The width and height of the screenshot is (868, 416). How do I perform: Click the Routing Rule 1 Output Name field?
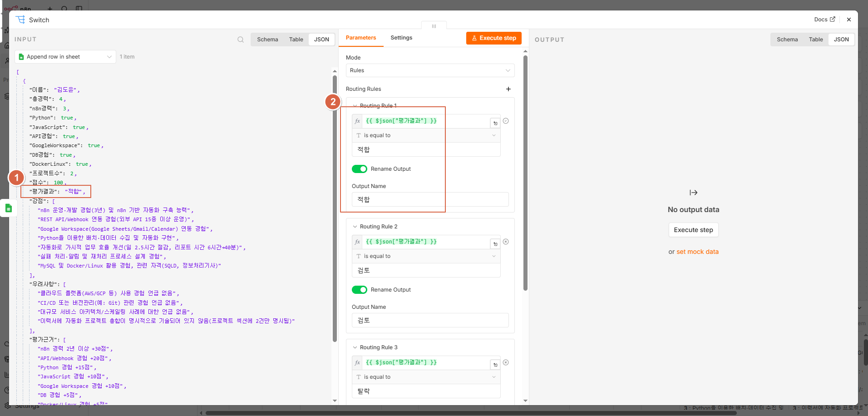tap(430, 199)
